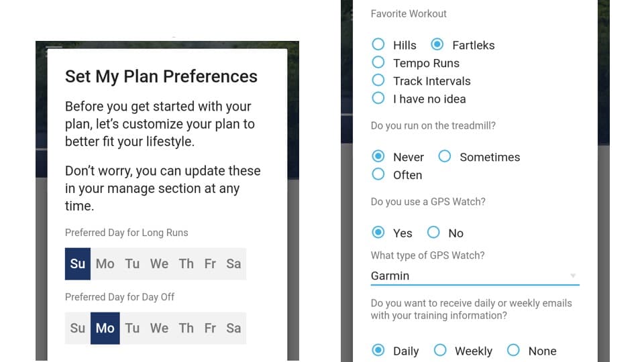Pick Wednesday for long runs
This screenshot has width=644, height=362.
[x=159, y=264]
